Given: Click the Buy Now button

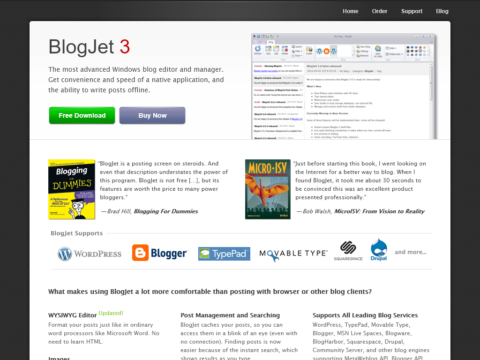Looking at the screenshot, I should coord(152,115).
